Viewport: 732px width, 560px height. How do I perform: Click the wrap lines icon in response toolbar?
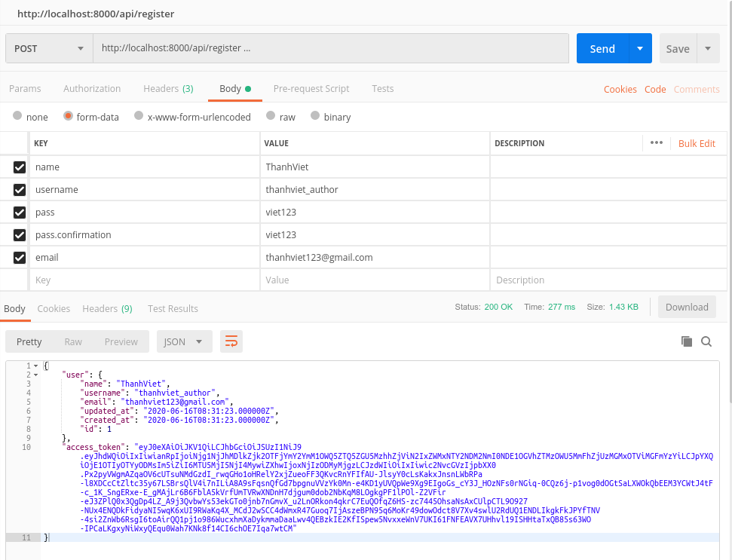(x=231, y=341)
